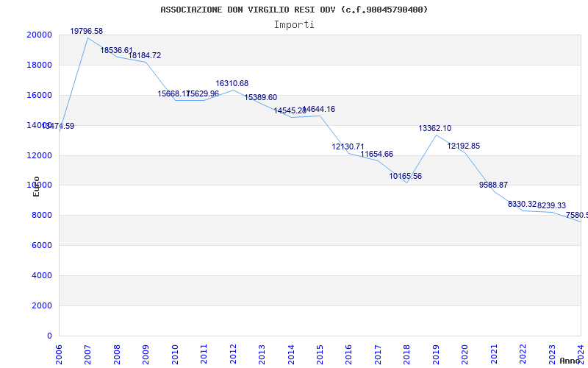This screenshot has width=588, height=368.
Task: Click the 8000 y-axis tick label
Action: click(x=41, y=216)
